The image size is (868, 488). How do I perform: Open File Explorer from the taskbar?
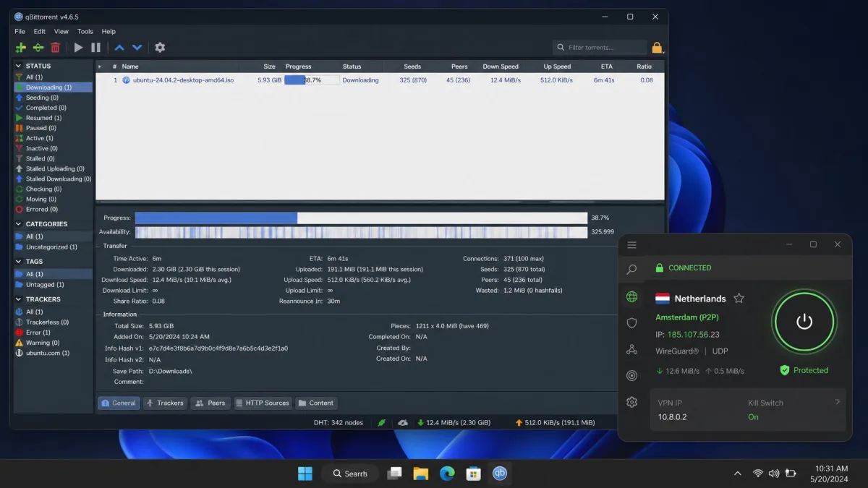point(421,474)
